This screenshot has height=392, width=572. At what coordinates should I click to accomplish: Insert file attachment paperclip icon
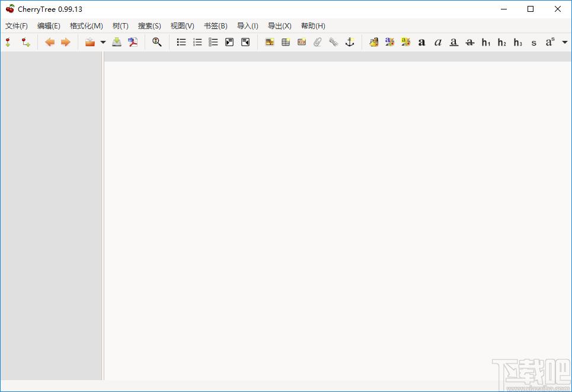[318, 42]
